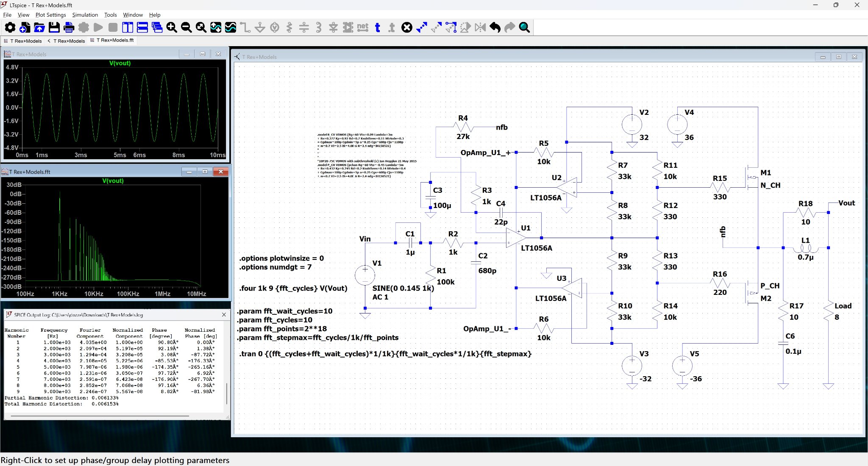Open the Tools menu

pyautogui.click(x=110, y=15)
